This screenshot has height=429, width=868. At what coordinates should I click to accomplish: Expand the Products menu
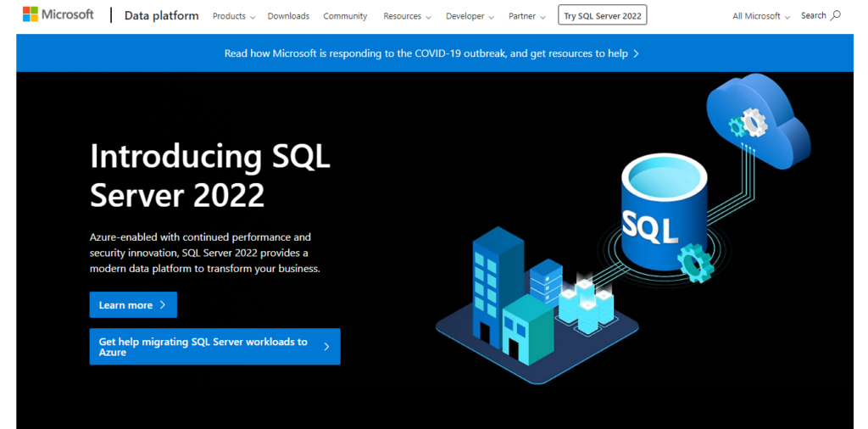[x=234, y=16]
